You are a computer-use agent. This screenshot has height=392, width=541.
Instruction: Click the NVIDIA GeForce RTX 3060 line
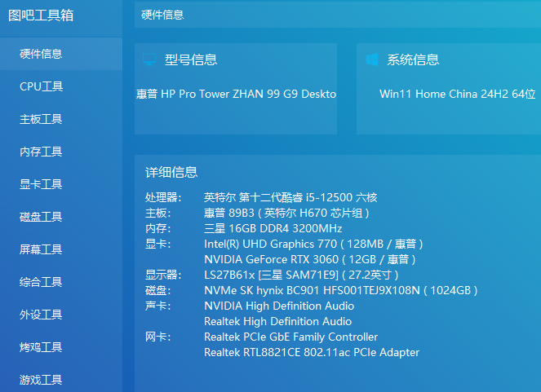tap(310, 259)
